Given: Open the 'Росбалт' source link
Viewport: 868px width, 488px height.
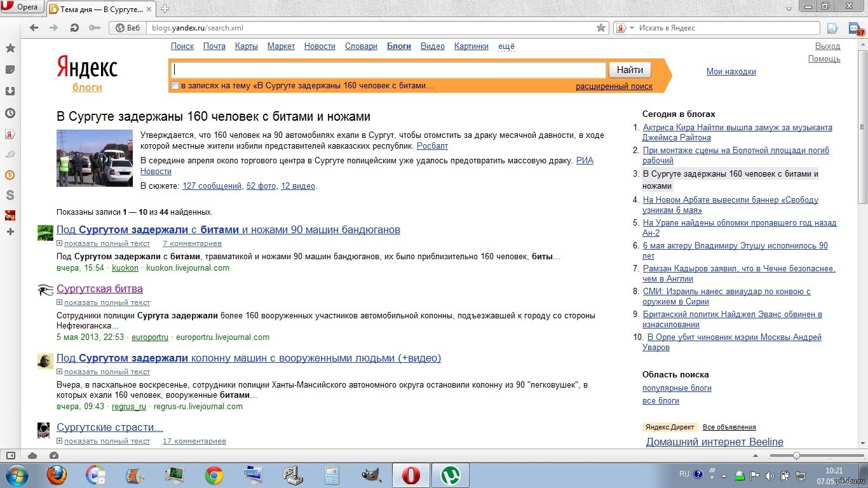Looking at the screenshot, I should [x=432, y=146].
